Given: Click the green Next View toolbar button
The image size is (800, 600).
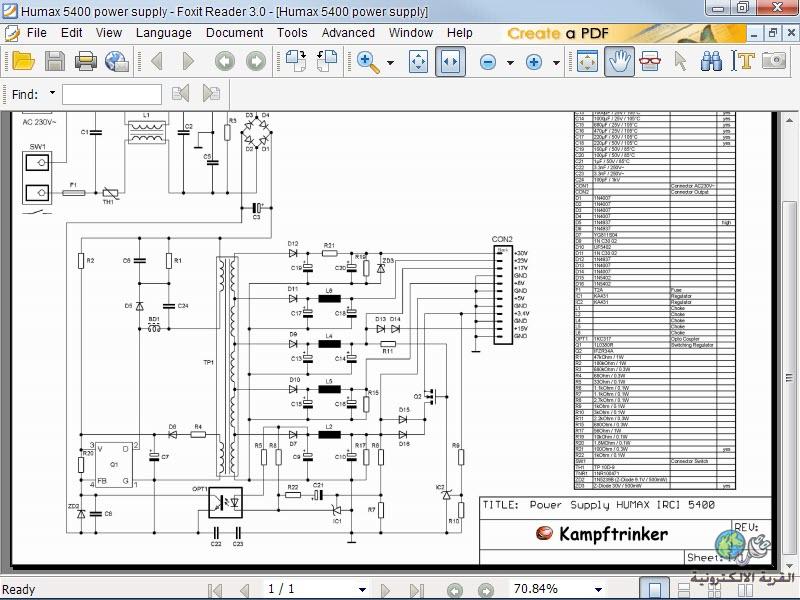Looking at the screenshot, I should [256, 62].
